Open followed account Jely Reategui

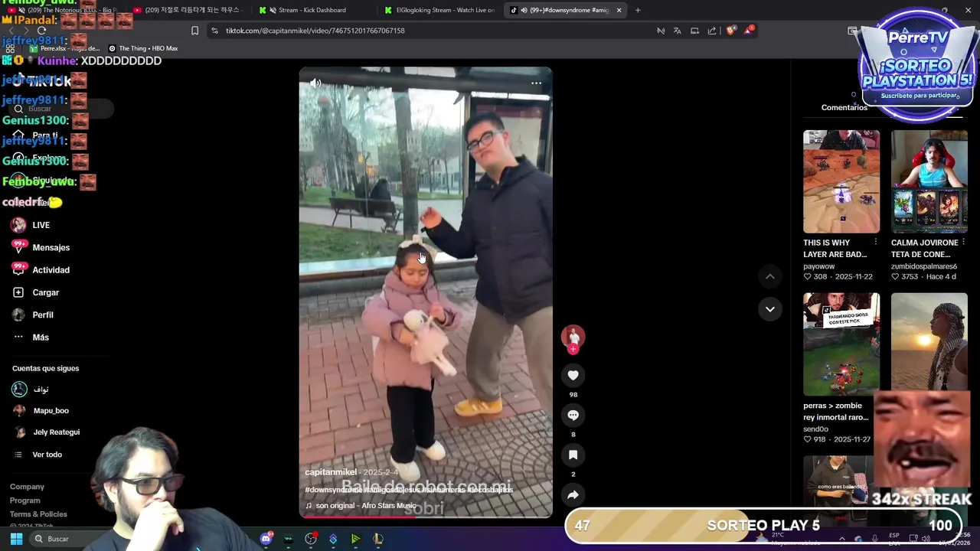pyautogui.click(x=46, y=432)
